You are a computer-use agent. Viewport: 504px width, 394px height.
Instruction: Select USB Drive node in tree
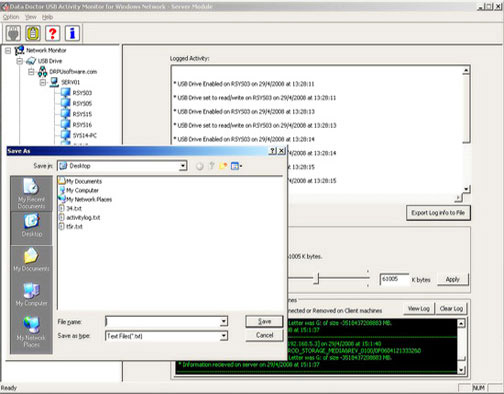click(50, 61)
